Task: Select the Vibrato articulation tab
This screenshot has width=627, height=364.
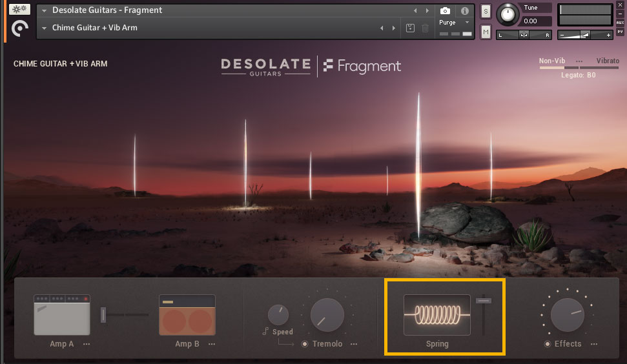Action: (608, 61)
